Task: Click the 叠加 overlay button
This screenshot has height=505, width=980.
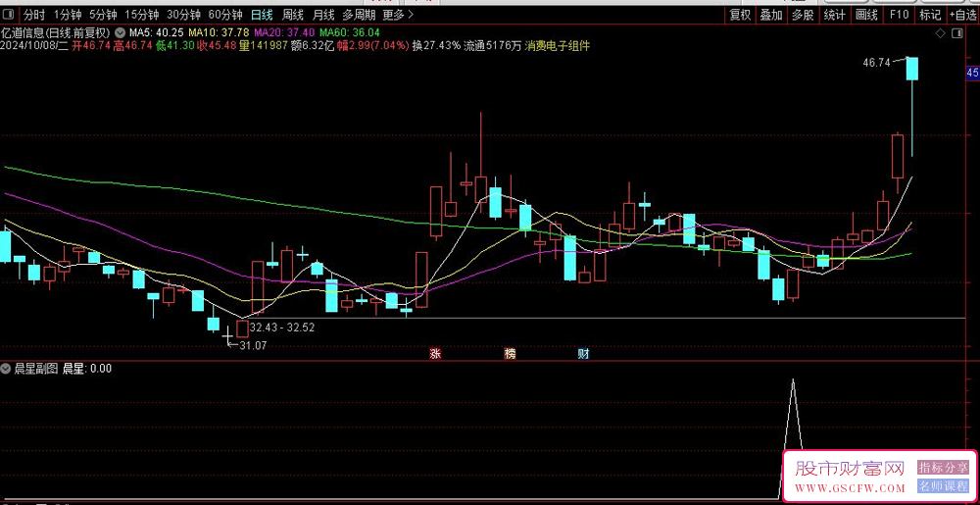Action: coord(771,15)
